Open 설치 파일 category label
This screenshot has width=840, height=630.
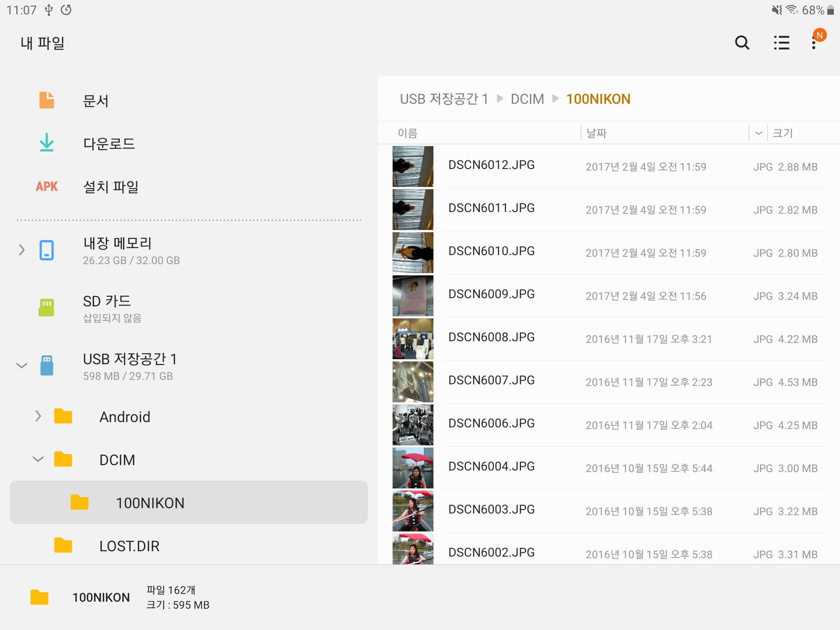tap(111, 187)
